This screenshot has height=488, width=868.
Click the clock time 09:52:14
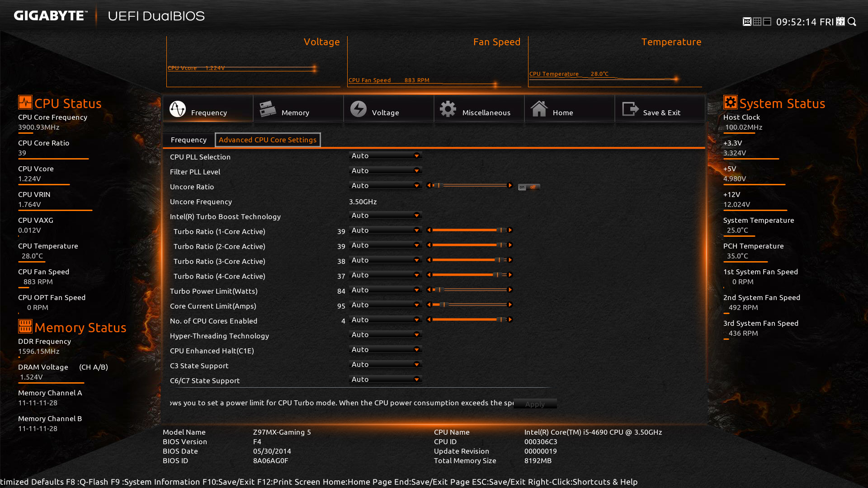click(x=797, y=22)
